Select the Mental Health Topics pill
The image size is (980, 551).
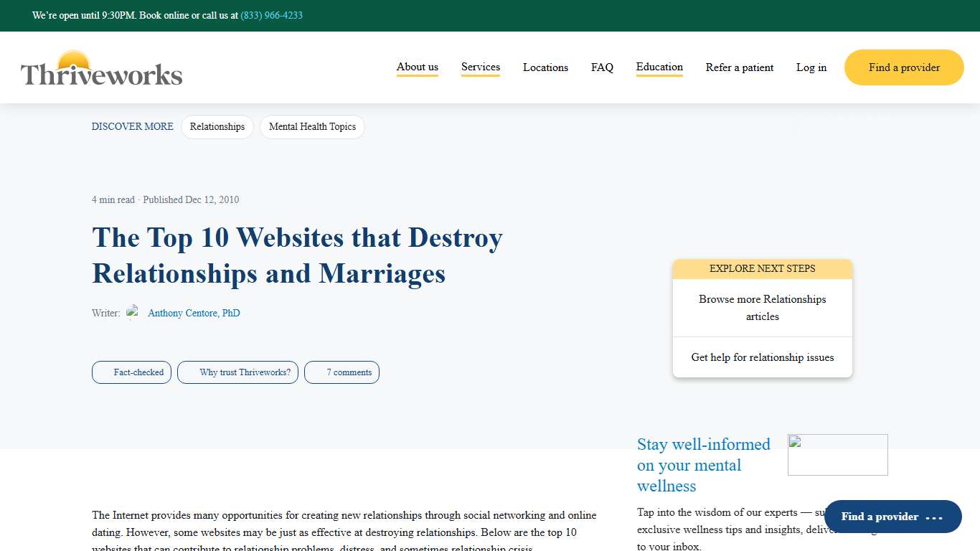312,126
